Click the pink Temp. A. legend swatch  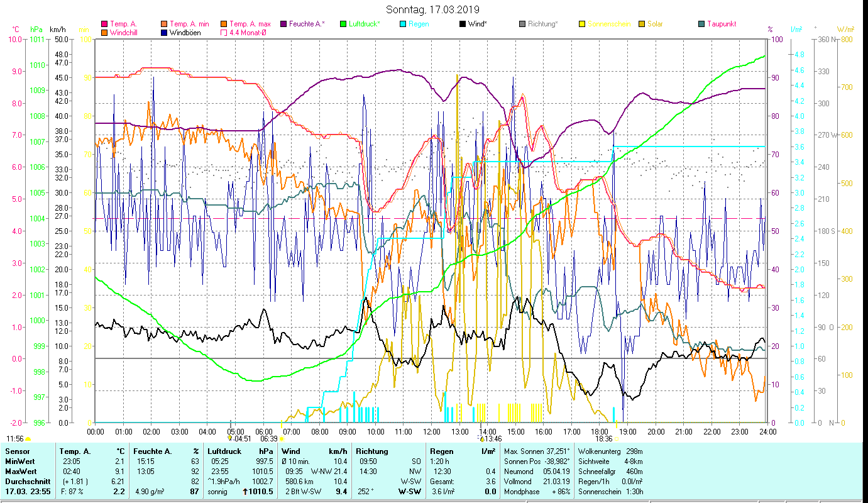coord(104,25)
